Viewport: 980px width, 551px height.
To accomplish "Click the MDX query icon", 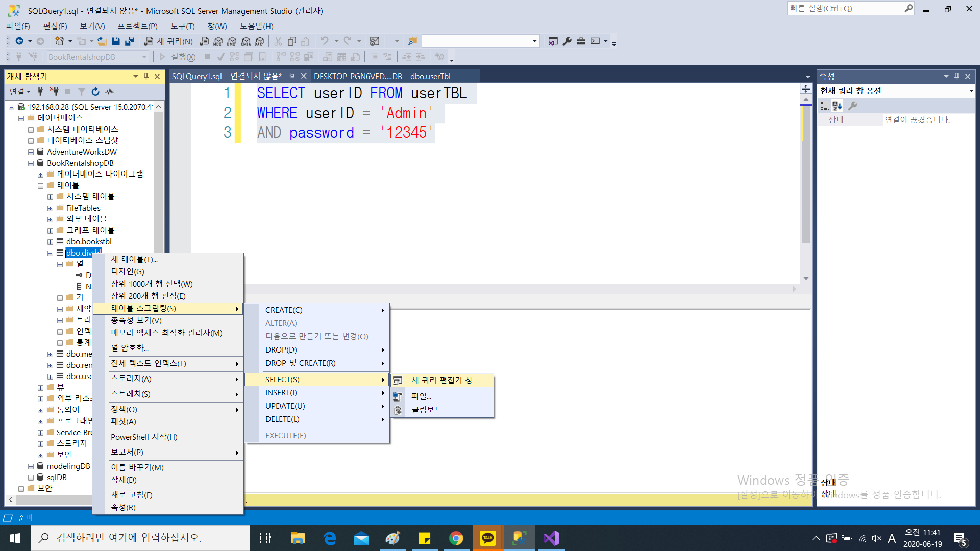I will click(218, 41).
